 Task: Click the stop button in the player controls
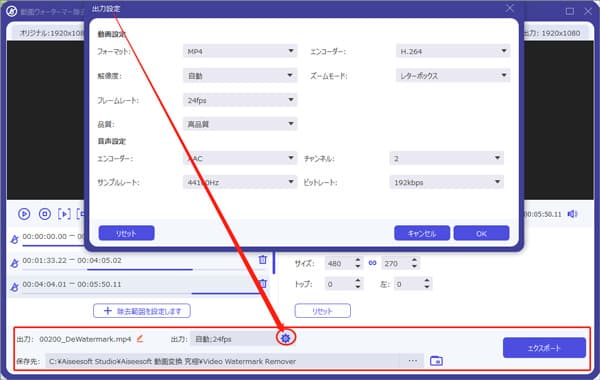coord(45,214)
